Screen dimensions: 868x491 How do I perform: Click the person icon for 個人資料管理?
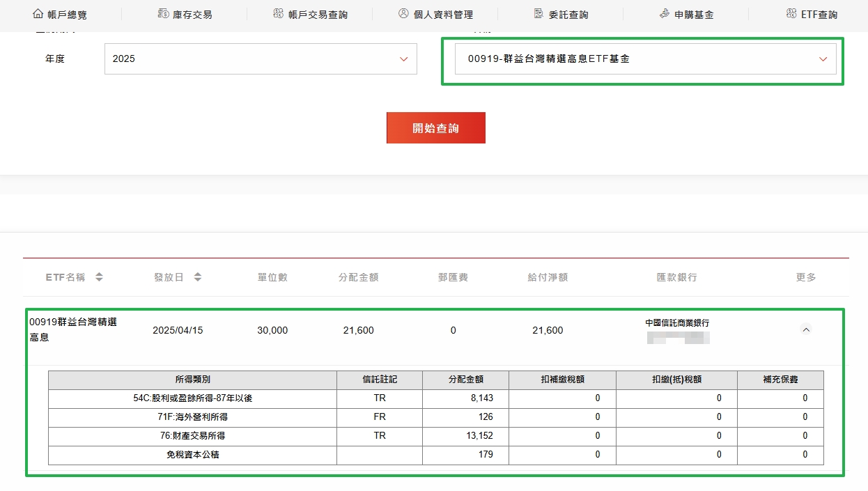403,14
